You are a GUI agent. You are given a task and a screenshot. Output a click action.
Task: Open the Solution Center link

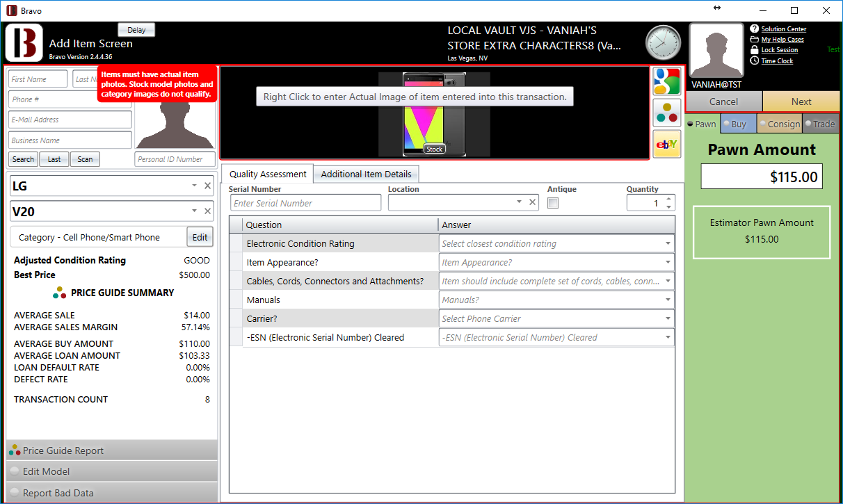[784, 29]
